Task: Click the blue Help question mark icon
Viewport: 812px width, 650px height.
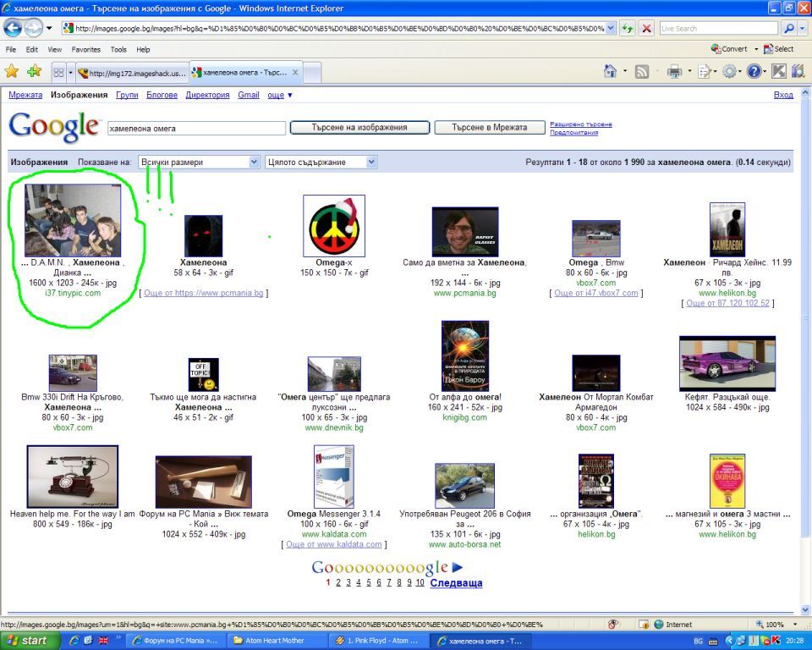Action: 754,72
